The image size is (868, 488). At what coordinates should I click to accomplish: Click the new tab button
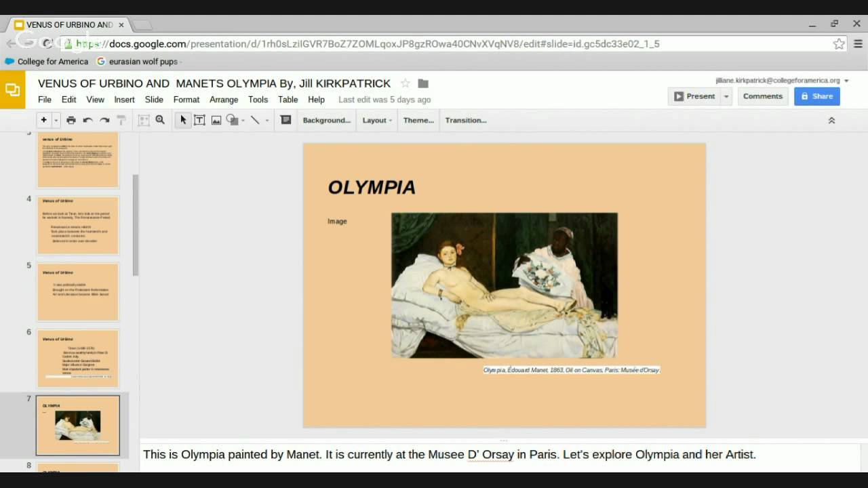pyautogui.click(x=142, y=25)
